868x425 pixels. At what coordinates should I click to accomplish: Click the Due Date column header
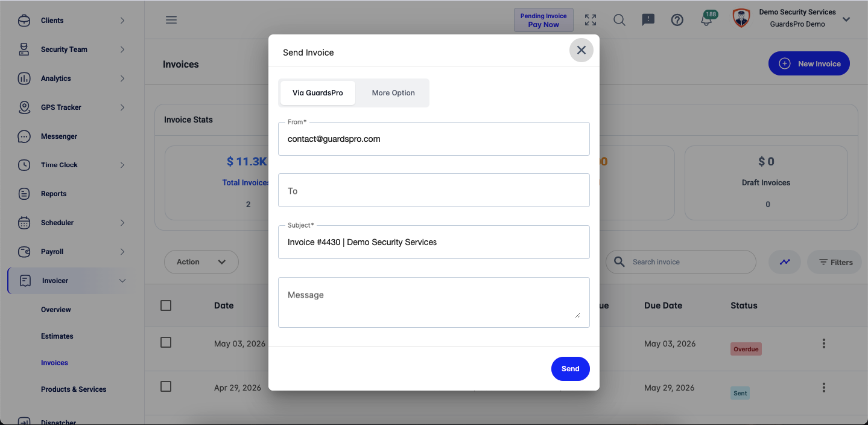pos(663,305)
